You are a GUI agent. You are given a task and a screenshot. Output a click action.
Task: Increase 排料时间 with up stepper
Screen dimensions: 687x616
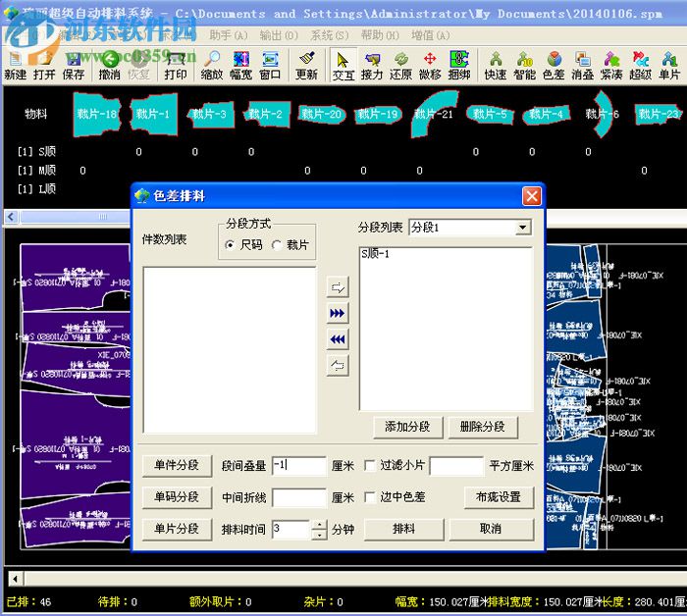pos(319,525)
